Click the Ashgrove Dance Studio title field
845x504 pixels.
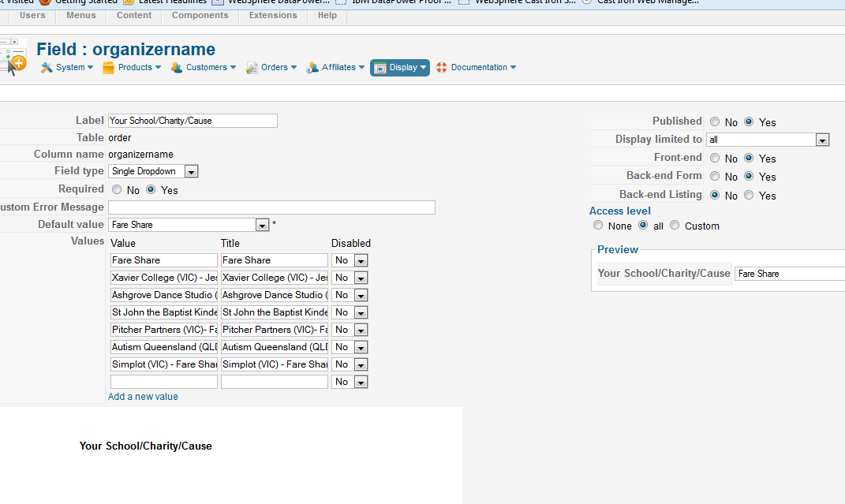point(275,294)
